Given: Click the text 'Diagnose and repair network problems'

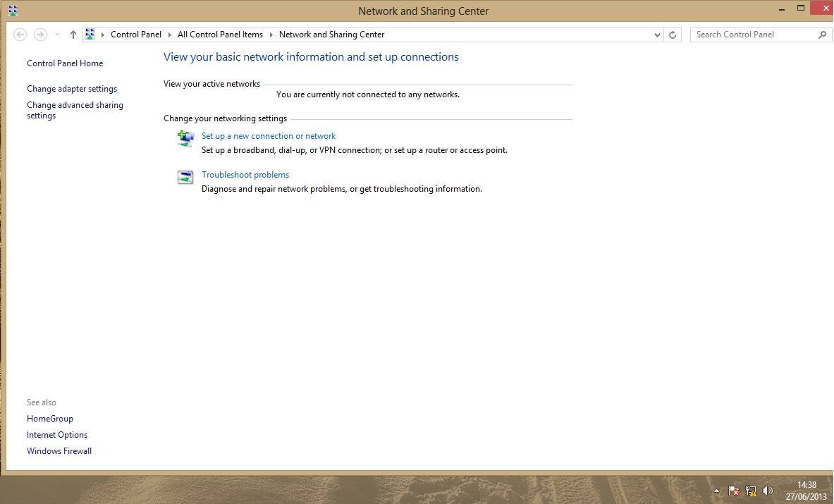Looking at the screenshot, I should 274,189.
